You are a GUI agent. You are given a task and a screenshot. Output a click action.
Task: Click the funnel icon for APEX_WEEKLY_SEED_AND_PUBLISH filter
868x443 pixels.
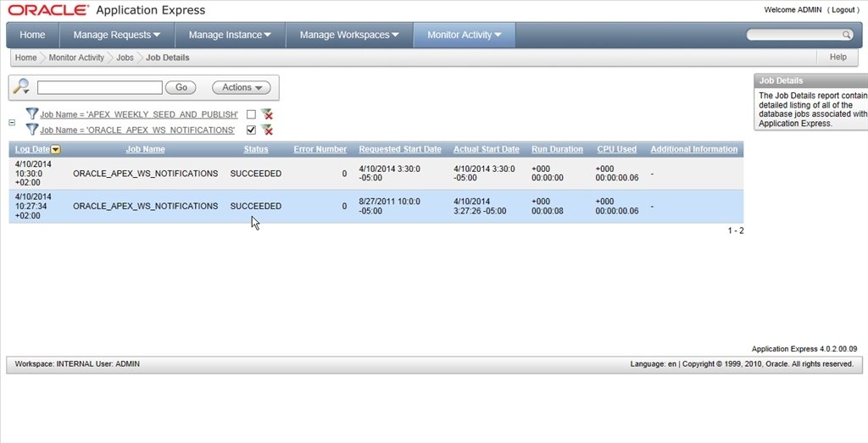(x=32, y=114)
